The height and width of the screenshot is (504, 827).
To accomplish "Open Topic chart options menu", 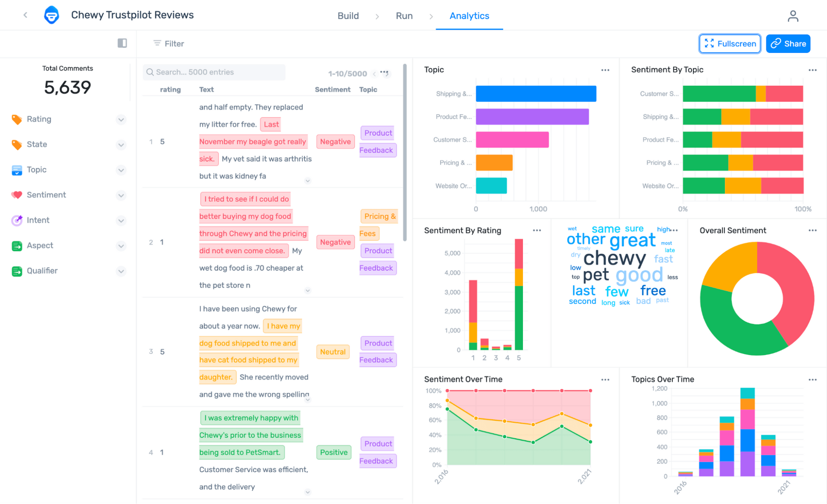I will click(x=605, y=70).
